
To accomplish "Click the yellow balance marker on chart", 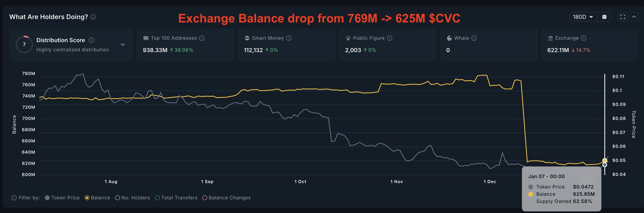I will (605, 160).
